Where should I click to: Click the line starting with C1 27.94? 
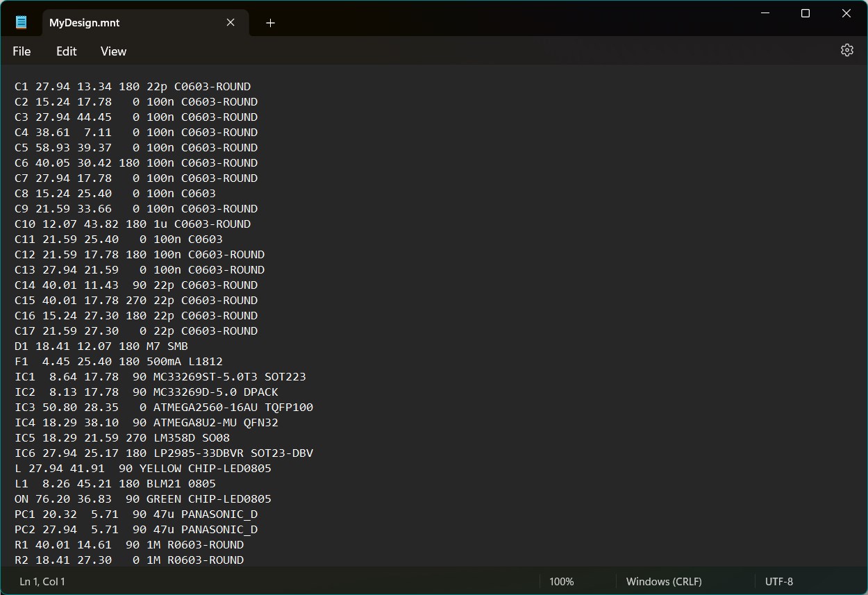(x=133, y=87)
